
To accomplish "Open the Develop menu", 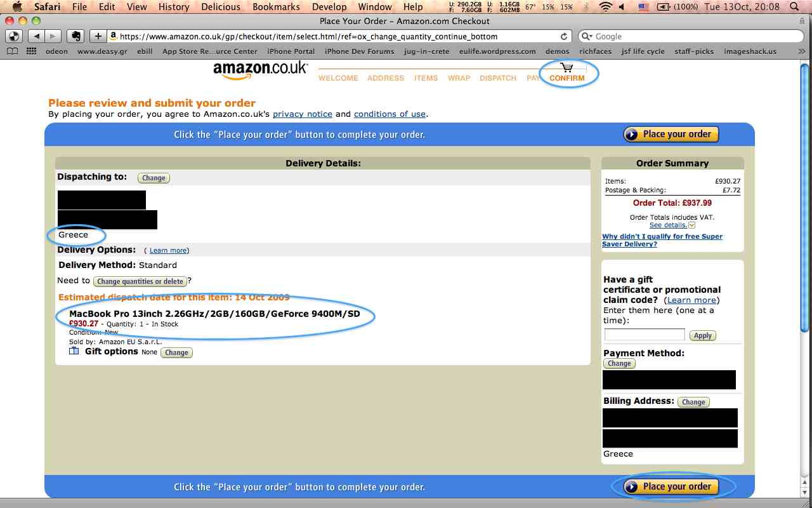I will [x=329, y=7].
